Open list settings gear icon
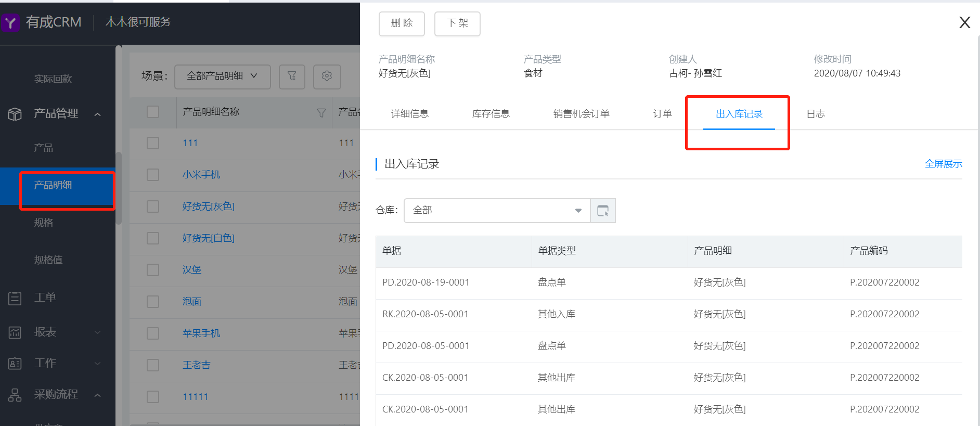980x426 pixels. tap(327, 76)
